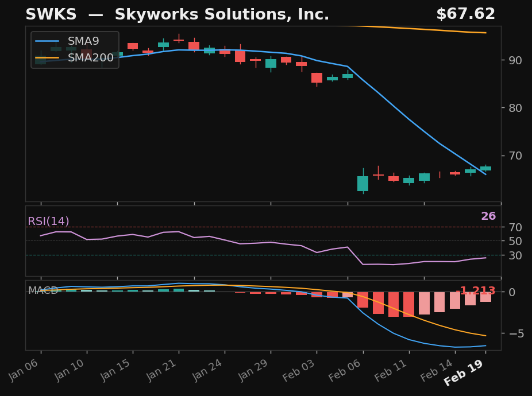Click the last green candle on Feb 19
The width and height of the screenshot is (532, 396).
pos(485,168)
